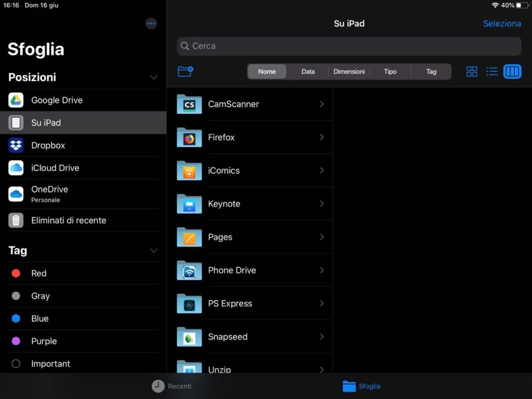
Task: Click the Important tag label
Action: [50, 364]
